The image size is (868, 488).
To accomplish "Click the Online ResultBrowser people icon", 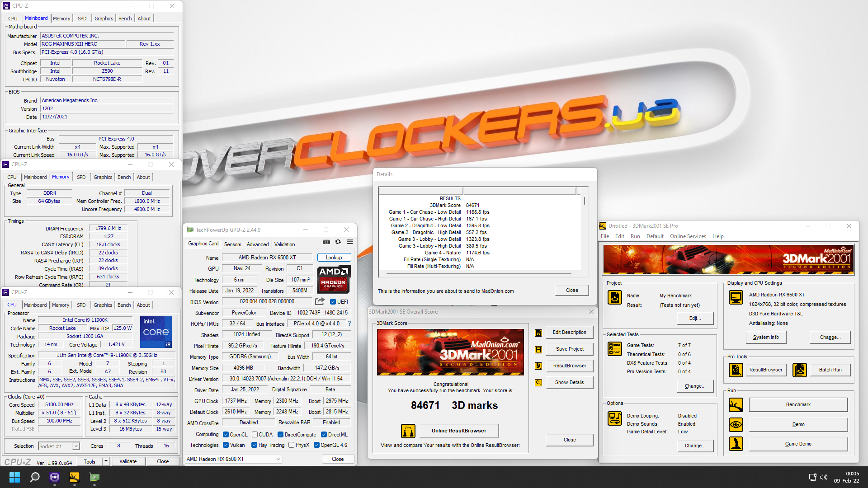I will pyautogui.click(x=408, y=431).
